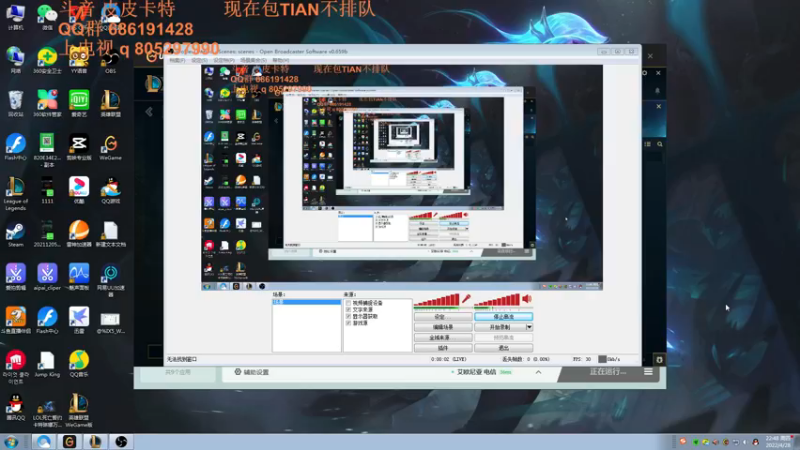800x450 pixels.
Task: Open the OBS second menu bar item
Action: [x=199, y=60]
